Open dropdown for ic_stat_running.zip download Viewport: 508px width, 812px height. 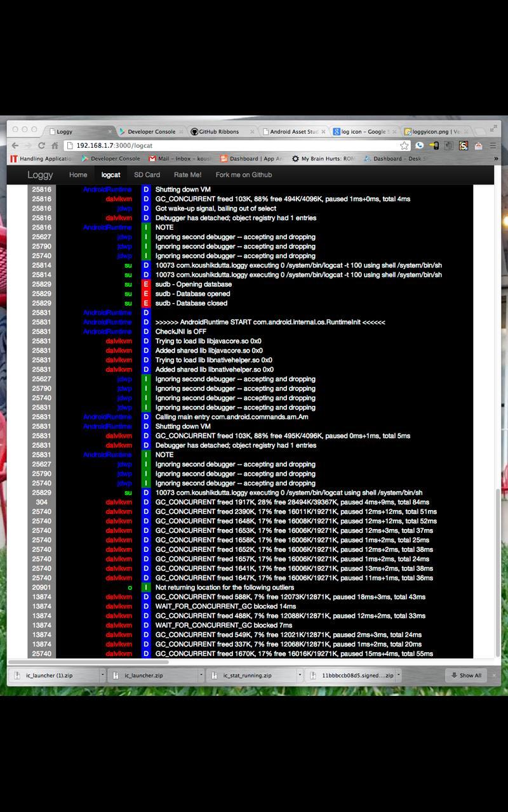tap(299, 675)
